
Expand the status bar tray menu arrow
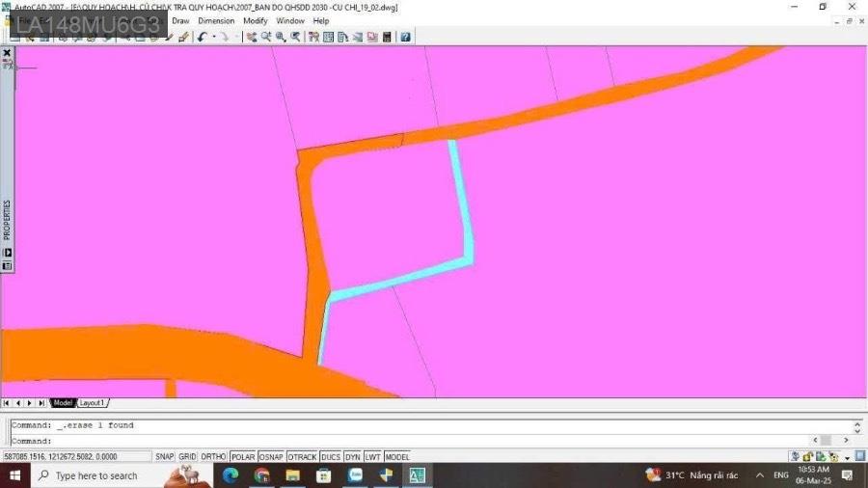coord(847,456)
